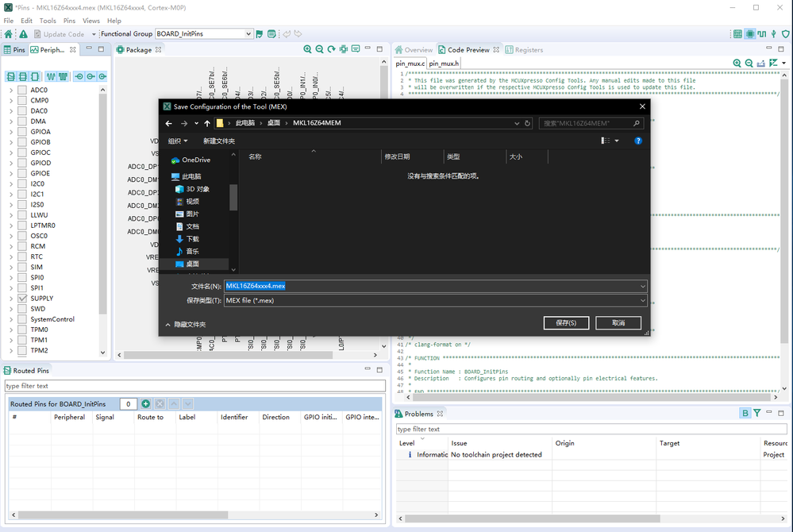The width and height of the screenshot is (793, 532).
Task: Open Functional Group BOARD_InitPins combo box
Action: coord(204,34)
